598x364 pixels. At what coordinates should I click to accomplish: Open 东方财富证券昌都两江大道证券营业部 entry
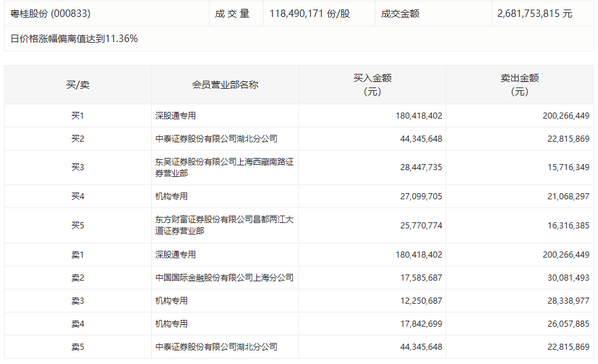click(x=224, y=226)
